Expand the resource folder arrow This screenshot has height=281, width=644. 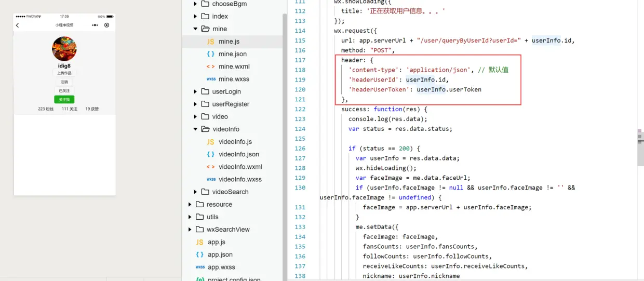pos(190,204)
